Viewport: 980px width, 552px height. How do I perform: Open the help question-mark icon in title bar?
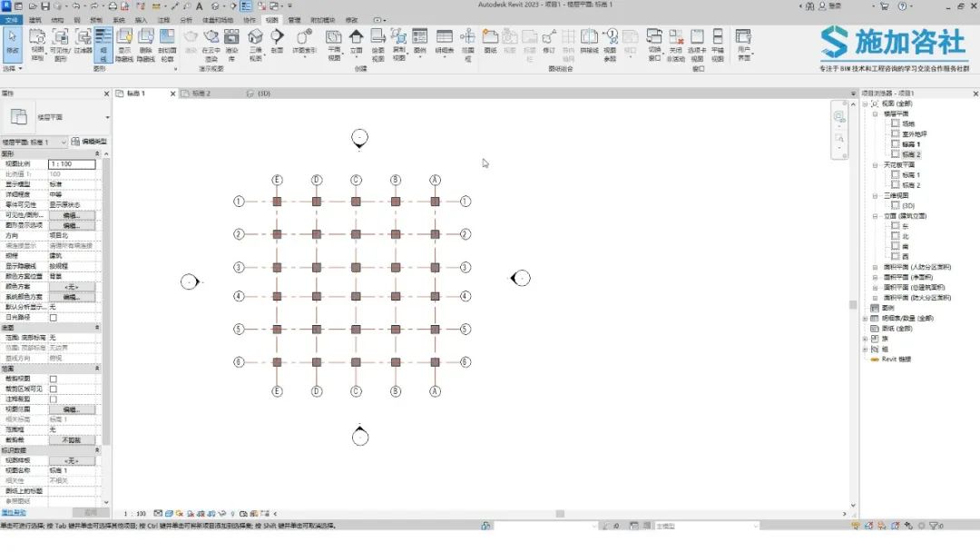903,6
